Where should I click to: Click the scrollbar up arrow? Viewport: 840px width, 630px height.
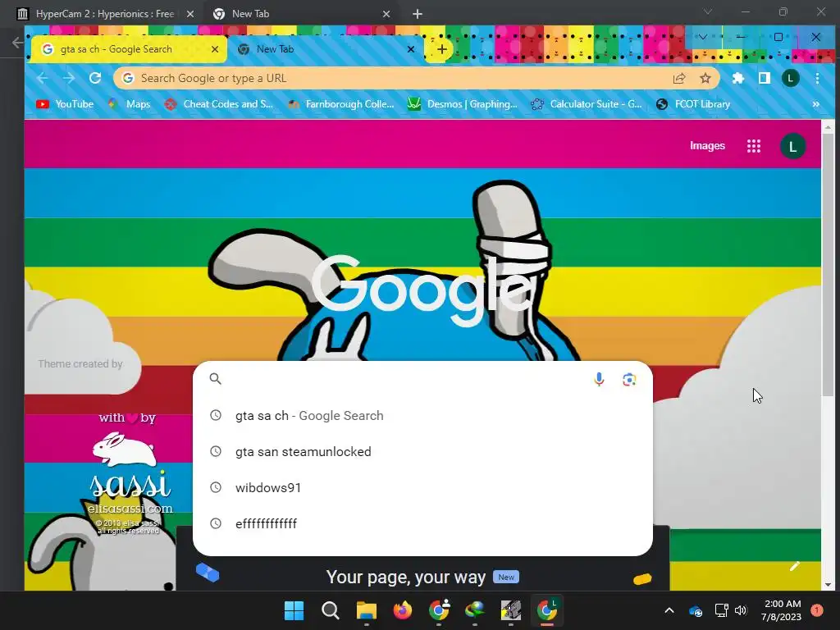coord(828,127)
